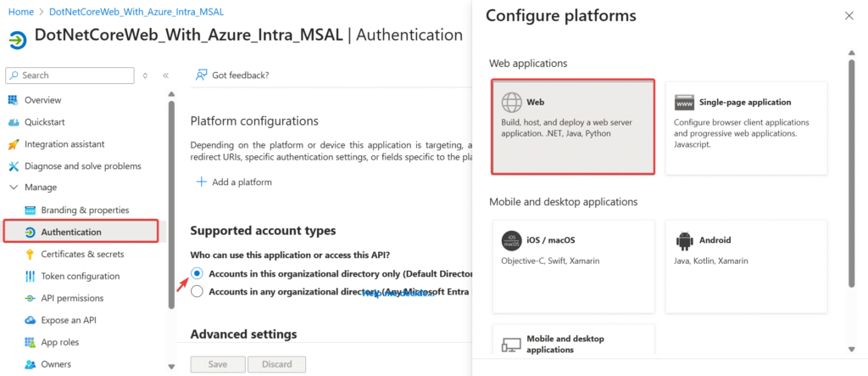The width and height of the screenshot is (868, 376).
Task: Choose the Single-page application card
Action: pyautogui.click(x=746, y=128)
